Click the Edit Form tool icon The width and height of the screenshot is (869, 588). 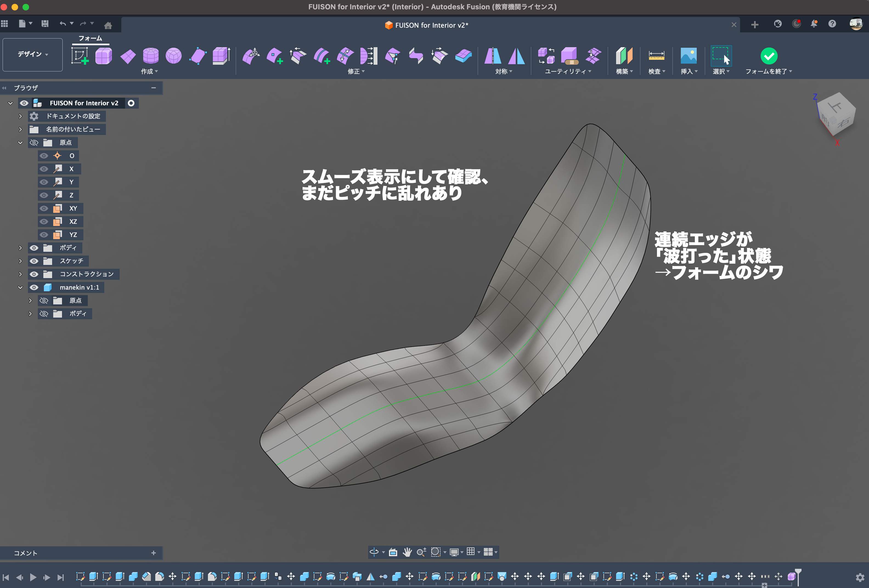click(x=251, y=56)
